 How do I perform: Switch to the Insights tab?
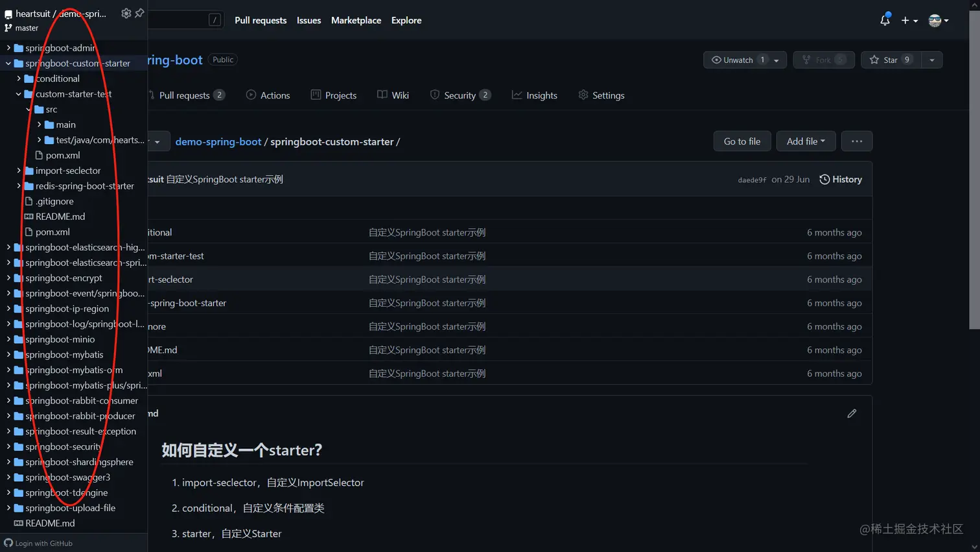pyautogui.click(x=535, y=95)
